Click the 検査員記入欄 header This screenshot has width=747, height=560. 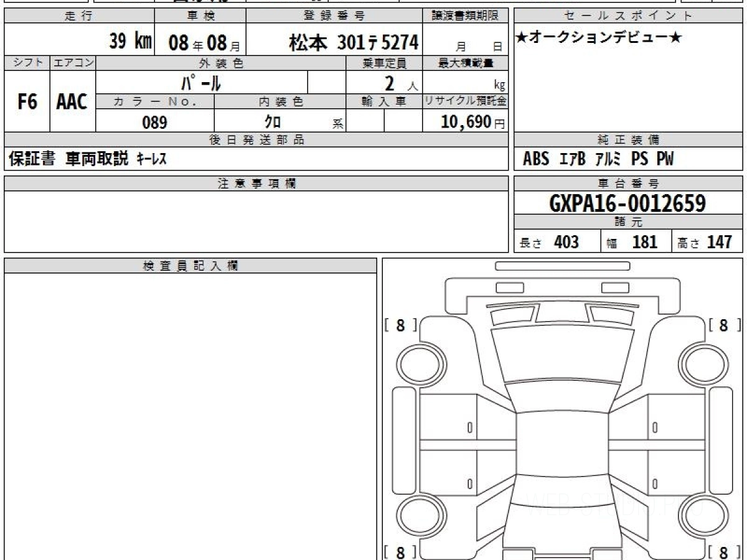(190, 266)
